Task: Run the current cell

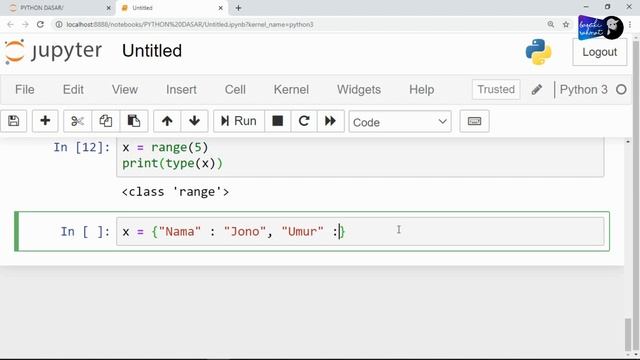Action: pyautogui.click(x=239, y=121)
